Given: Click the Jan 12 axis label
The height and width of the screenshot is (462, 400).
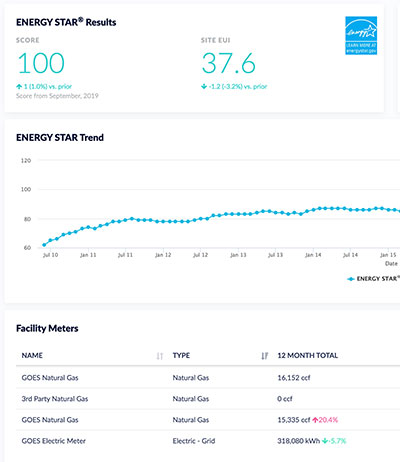Looking at the screenshot, I should 163,255.
